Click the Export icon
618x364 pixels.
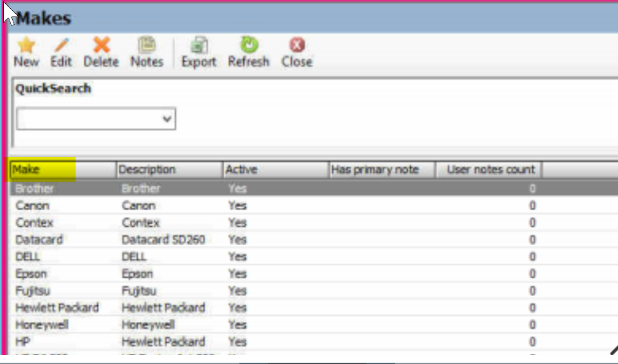[199, 45]
